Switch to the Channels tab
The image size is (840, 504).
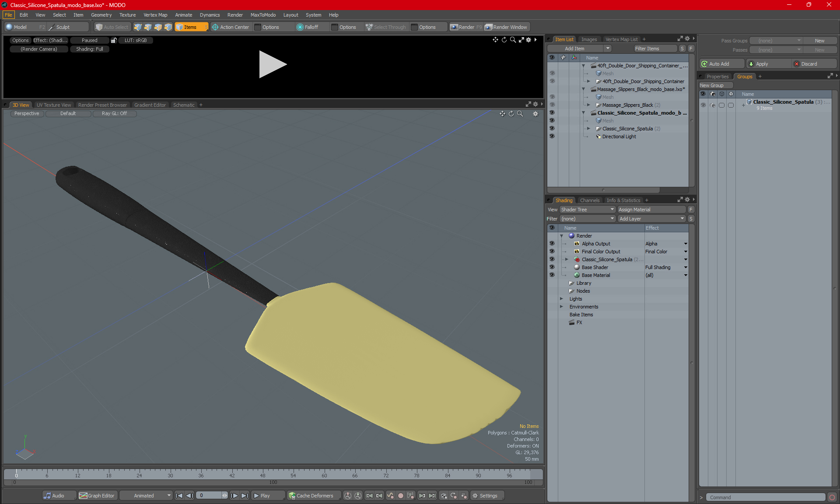tap(590, 200)
